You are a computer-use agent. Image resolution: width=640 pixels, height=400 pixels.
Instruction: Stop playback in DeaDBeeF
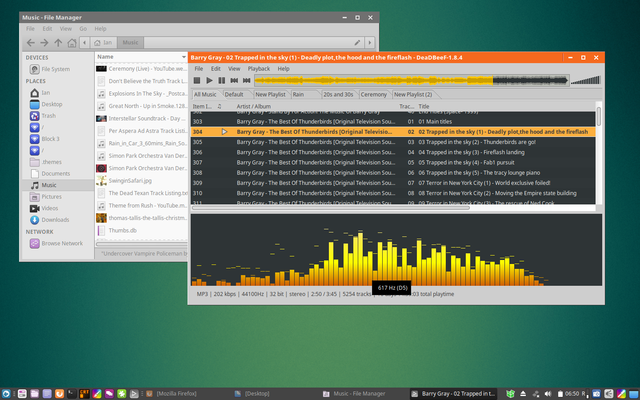[197, 80]
